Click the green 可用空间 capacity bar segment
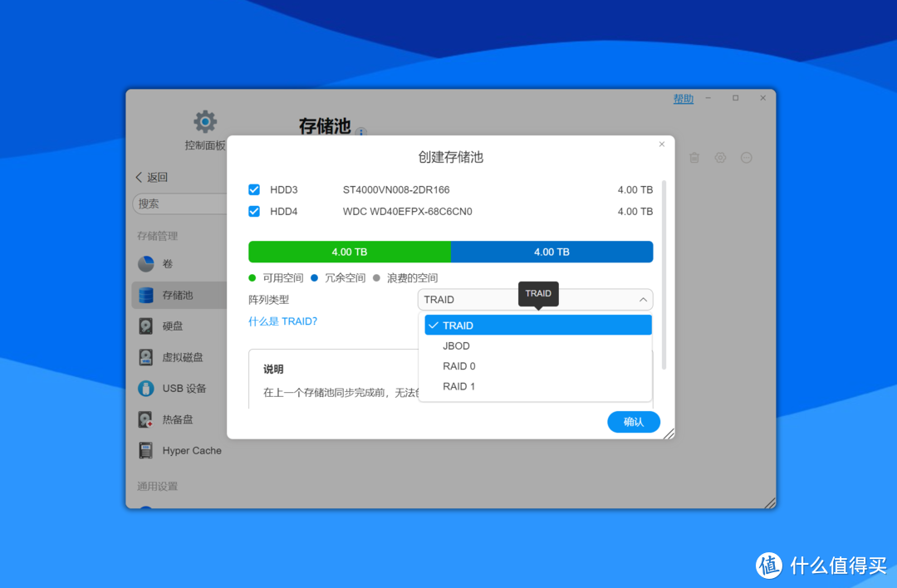The width and height of the screenshot is (897, 588). click(349, 252)
